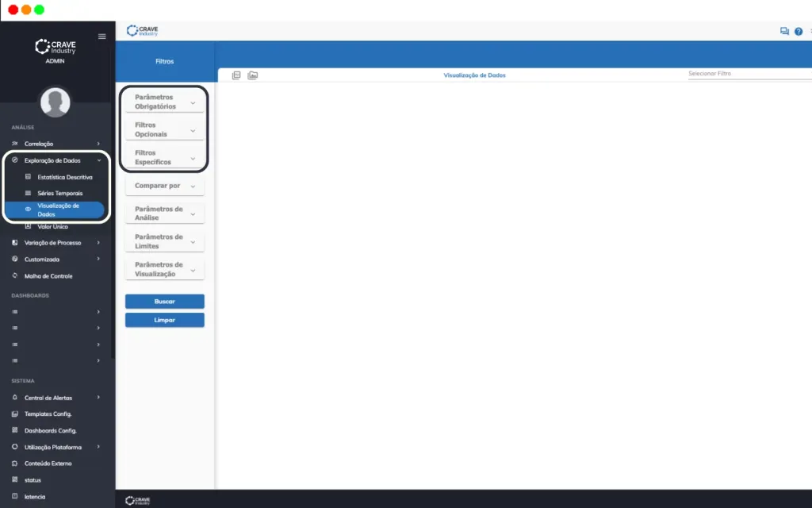The width and height of the screenshot is (812, 508).
Task: Click the Correlação sidebar icon
Action: point(14,144)
